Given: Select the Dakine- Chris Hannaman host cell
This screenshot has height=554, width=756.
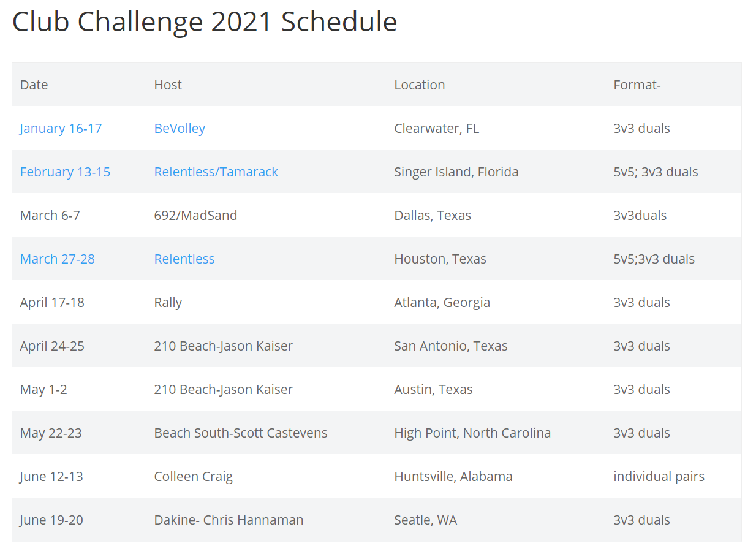Looking at the screenshot, I should 229,520.
